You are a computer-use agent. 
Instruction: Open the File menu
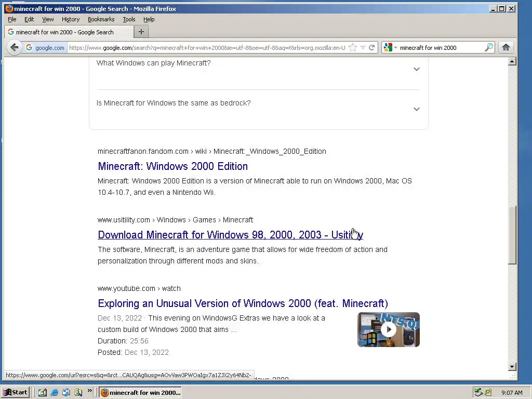pos(12,19)
